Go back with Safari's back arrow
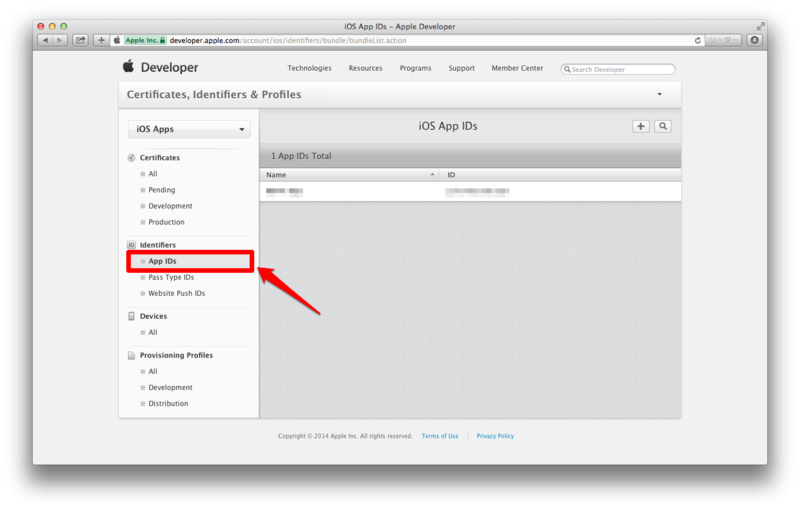This screenshot has height=510, width=800. tap(45, 40)
